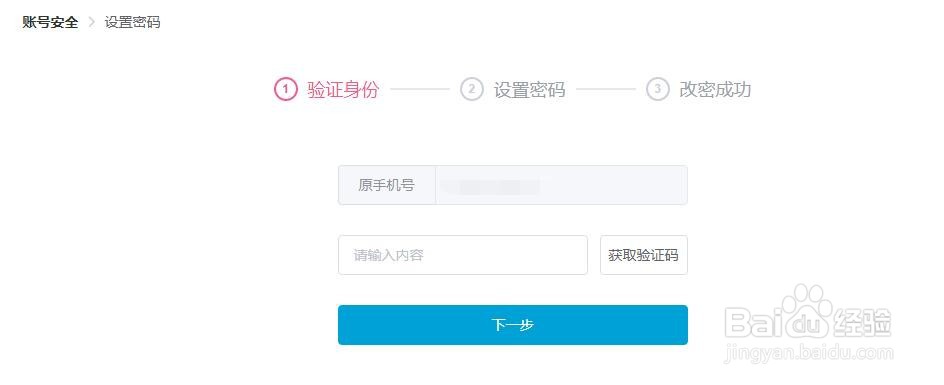The width and height of the screenshot is (944, 385).
Task: Proceed with the blue 下一步 button
Action: tap(513, 325)
